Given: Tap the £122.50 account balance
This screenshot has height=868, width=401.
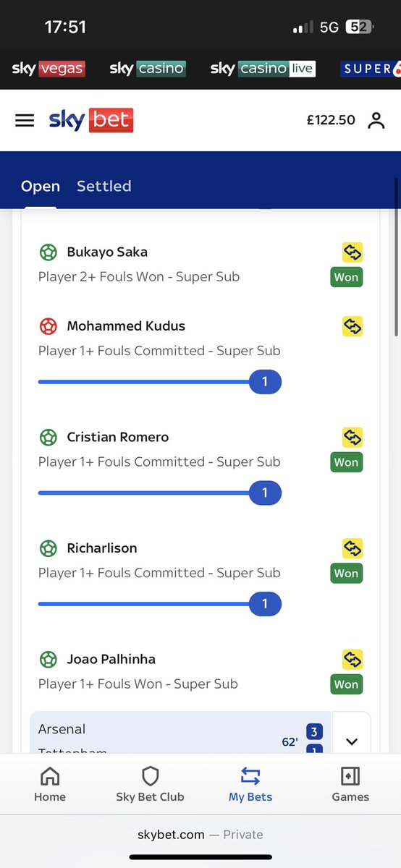Looking at the screenshot, I should 331,120.
